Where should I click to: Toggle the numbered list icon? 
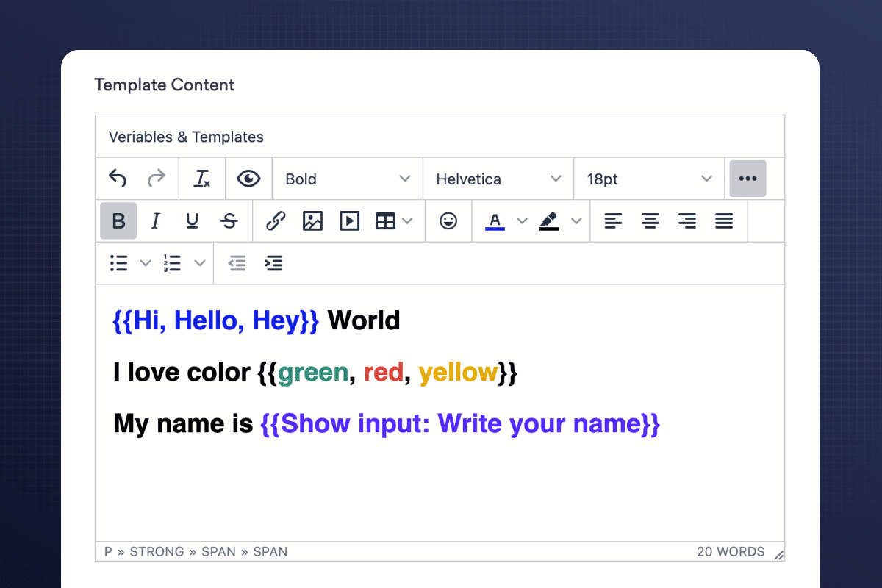click(173, 263)
